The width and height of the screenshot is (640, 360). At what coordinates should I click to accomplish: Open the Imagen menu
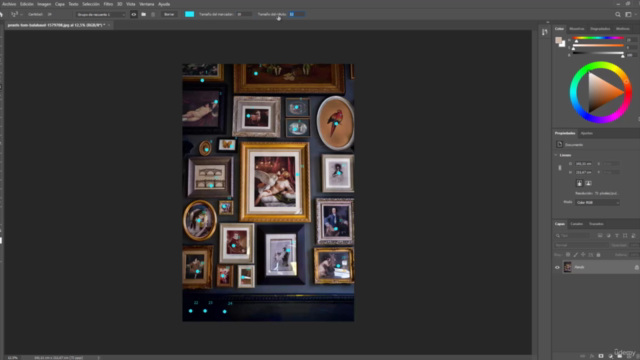tap(44, 4)
